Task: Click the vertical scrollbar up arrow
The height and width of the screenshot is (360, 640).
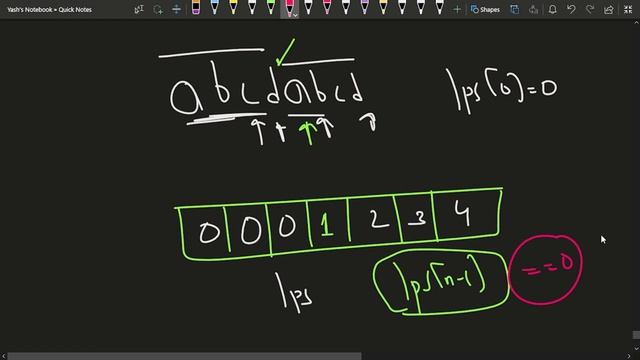Action: point(636,22)
